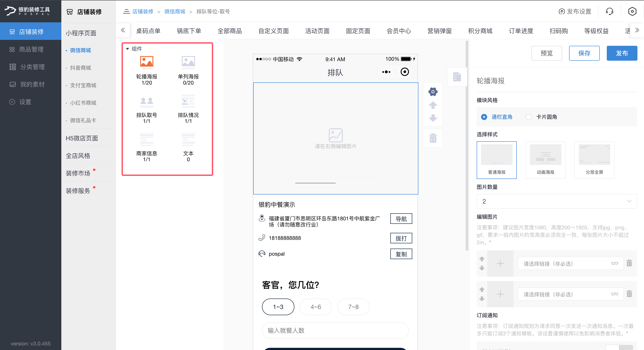Click the 复制 copy button
Viewport: 644px width, 350px height.
[401, 254]
